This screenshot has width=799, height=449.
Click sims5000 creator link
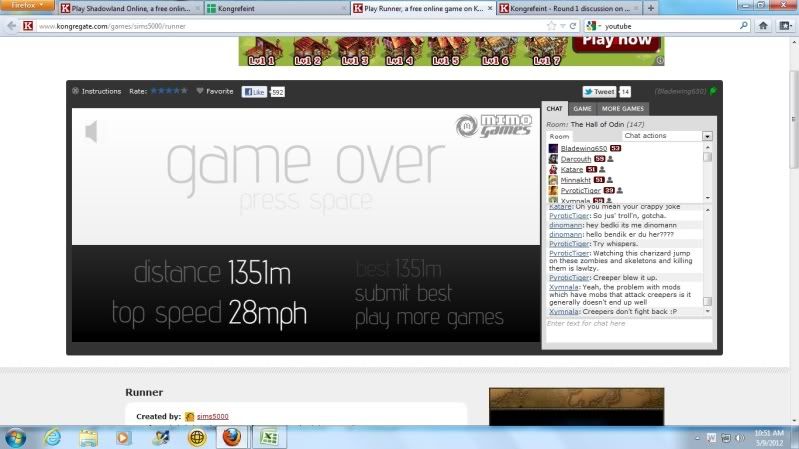(x=212, y=416)
